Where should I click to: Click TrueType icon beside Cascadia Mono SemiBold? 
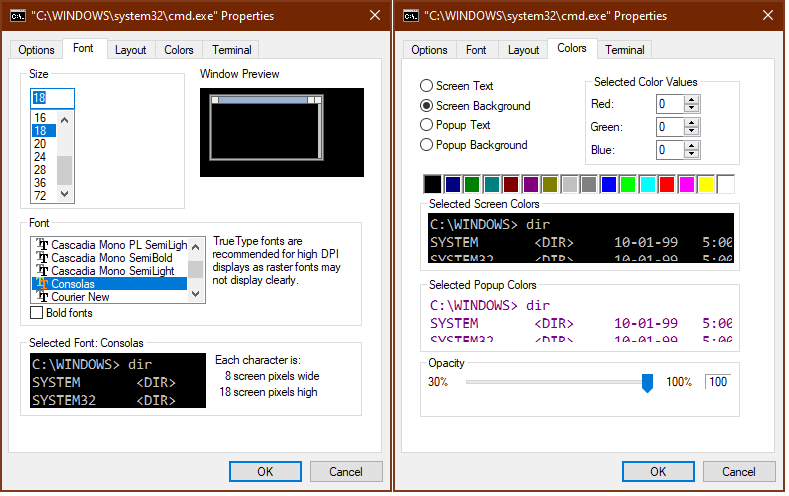pos(42,258)
